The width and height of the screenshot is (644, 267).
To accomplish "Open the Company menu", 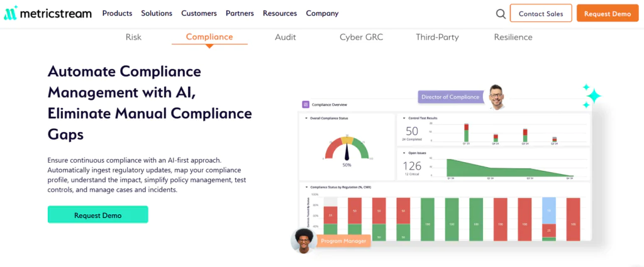I will click(322, 13).
